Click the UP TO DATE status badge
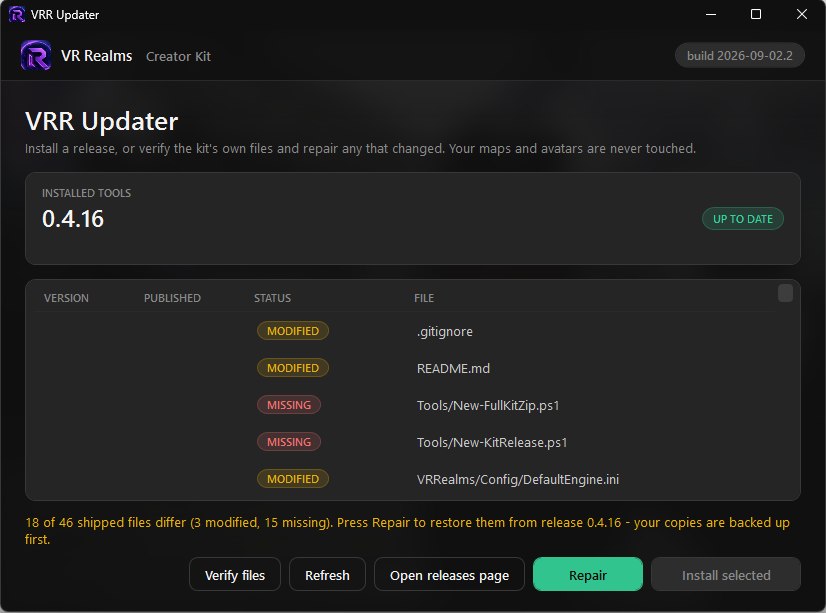The width and height of the screenshot is (826, 613). (743, 219)
